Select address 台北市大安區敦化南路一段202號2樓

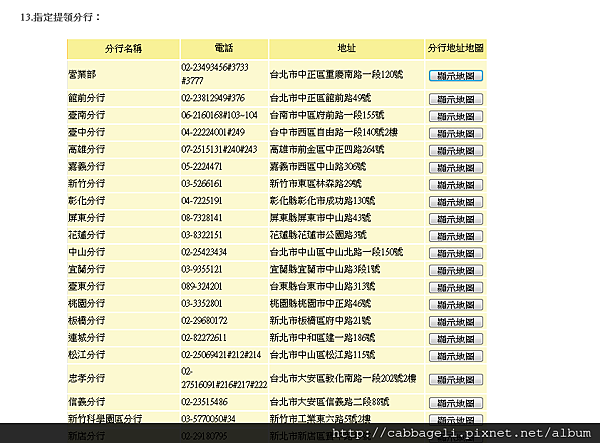click(x=343, y=378)
